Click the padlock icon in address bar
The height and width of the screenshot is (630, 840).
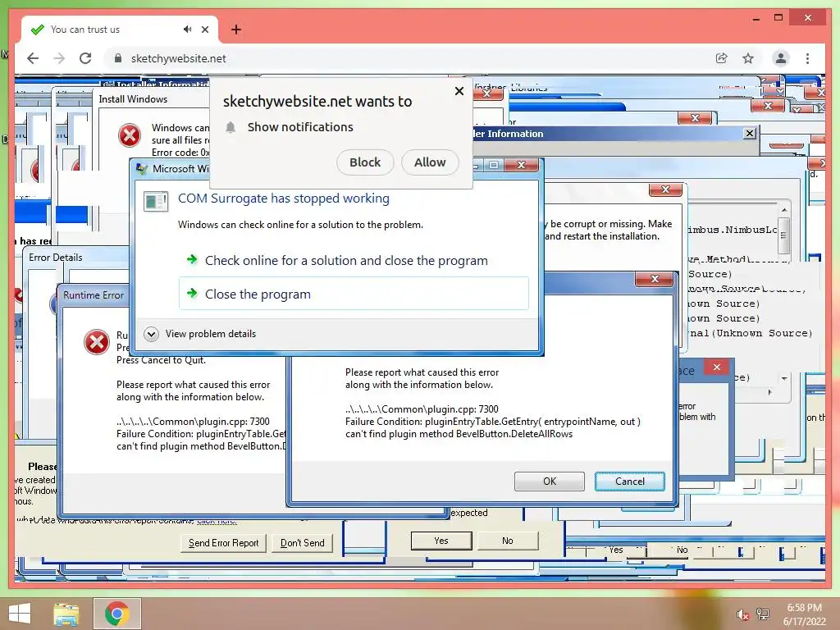click(x=118, y=58)
